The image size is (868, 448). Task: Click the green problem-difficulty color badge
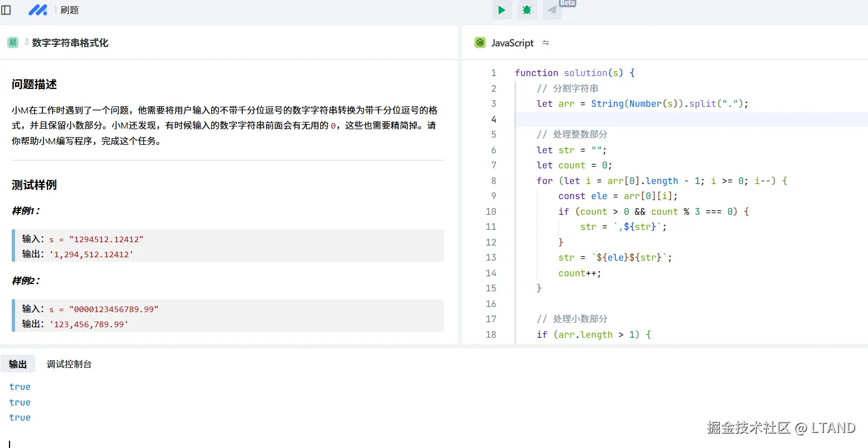click(x=12, y=42)
